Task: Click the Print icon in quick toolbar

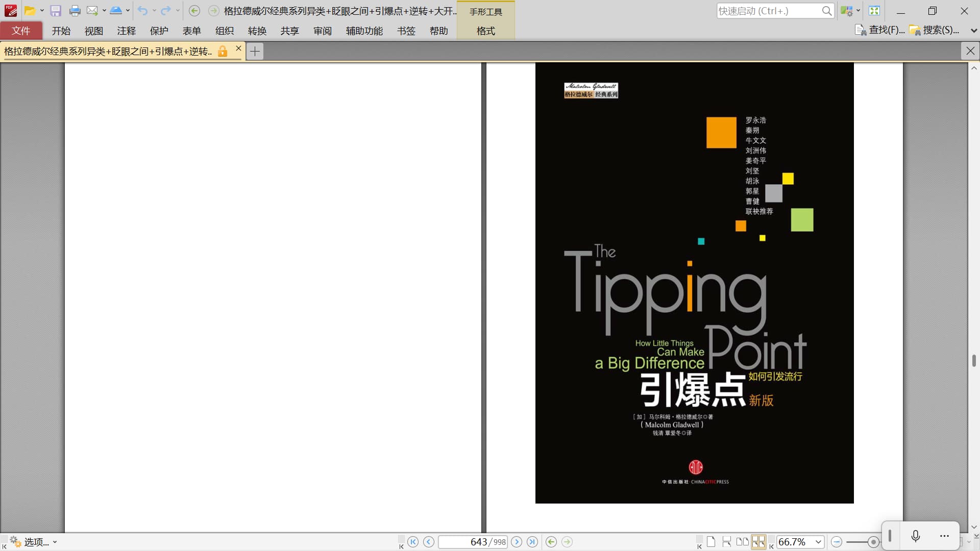Action: pos(75,11)
